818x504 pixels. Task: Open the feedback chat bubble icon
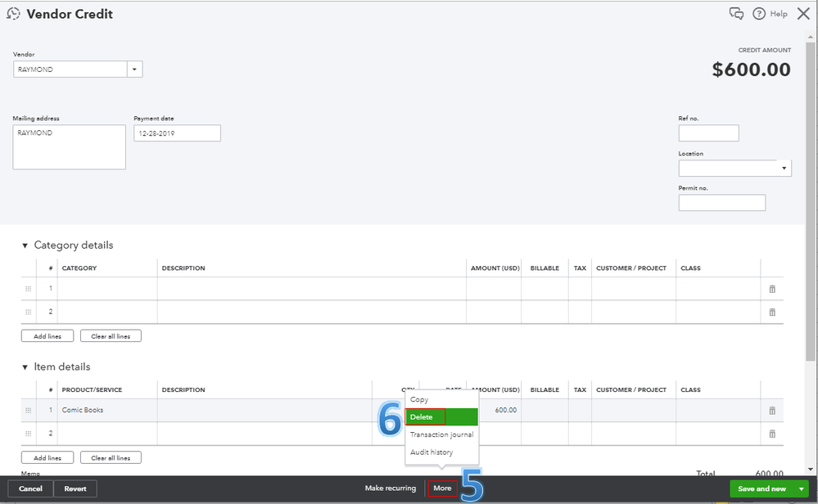click(x=736, y=14)
